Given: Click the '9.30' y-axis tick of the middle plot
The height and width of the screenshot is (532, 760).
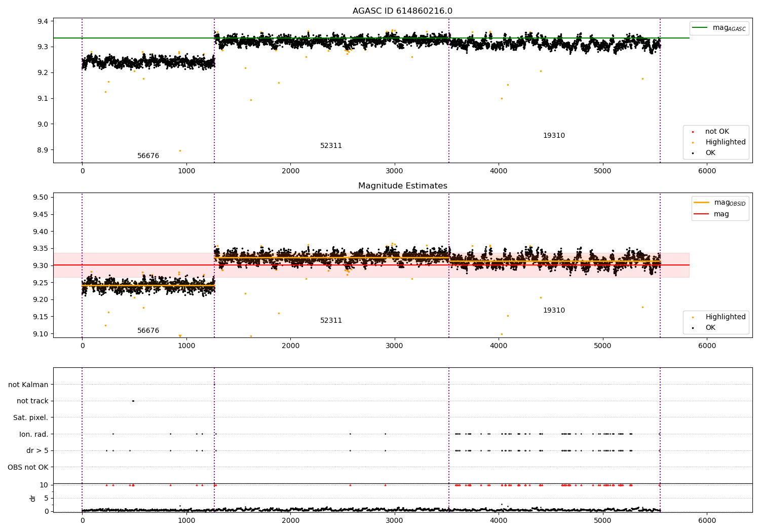Looking at the screenshot, I should point(40,265).
